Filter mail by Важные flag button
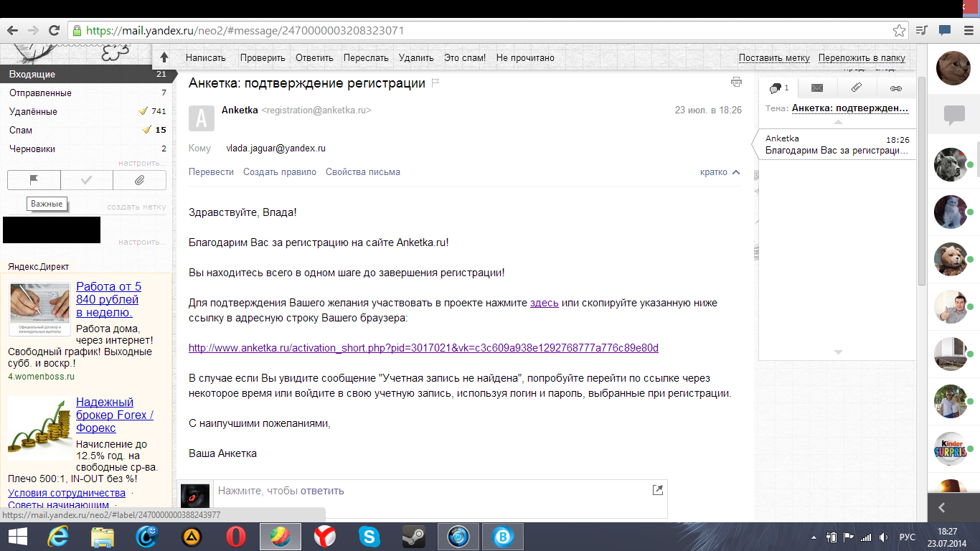980x551 pixels. (x=34, y=180)
